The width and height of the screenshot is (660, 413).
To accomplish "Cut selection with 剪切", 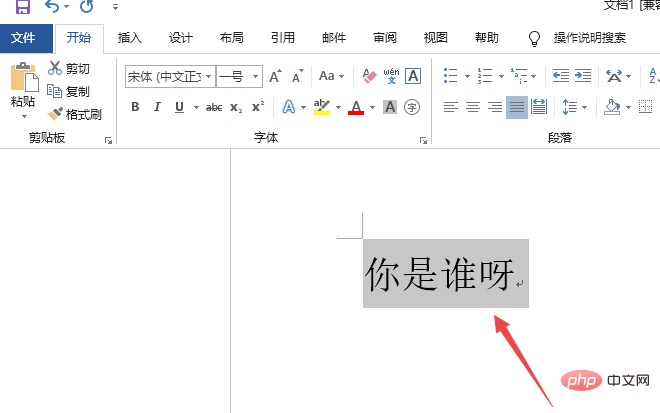I will (69, 68).
